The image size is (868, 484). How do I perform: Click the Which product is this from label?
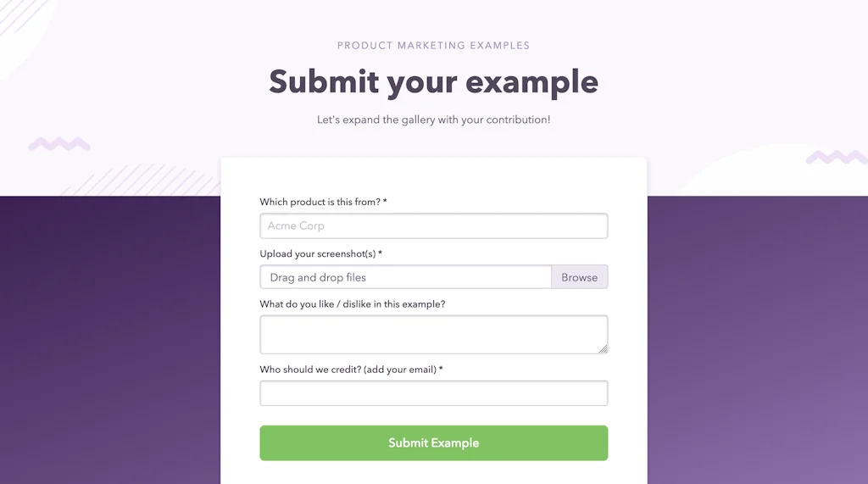(322, 203)
